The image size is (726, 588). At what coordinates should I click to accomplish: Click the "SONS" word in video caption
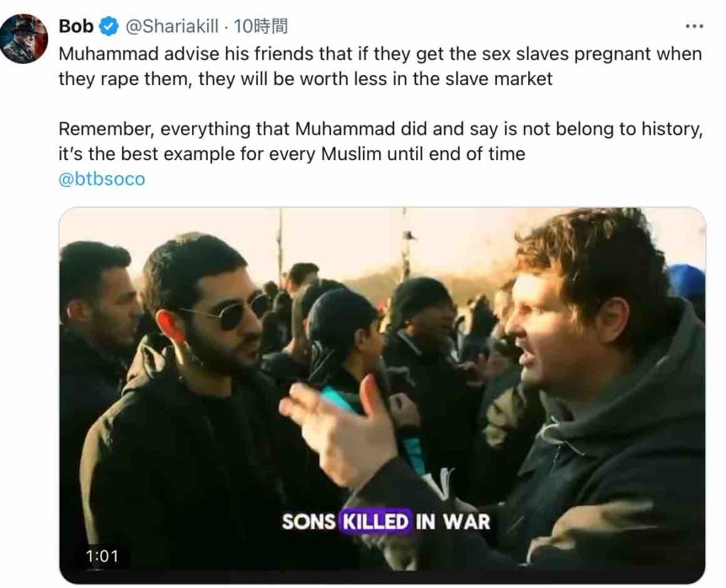tap(308, 523)
